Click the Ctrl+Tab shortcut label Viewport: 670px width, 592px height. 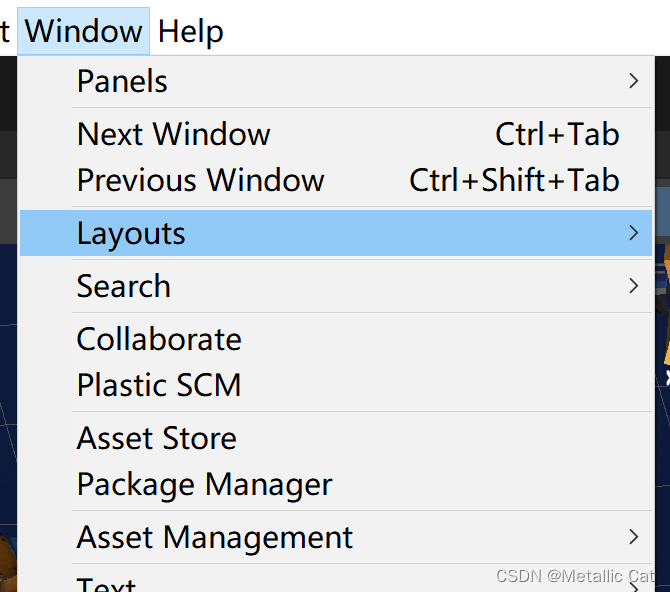557,134
